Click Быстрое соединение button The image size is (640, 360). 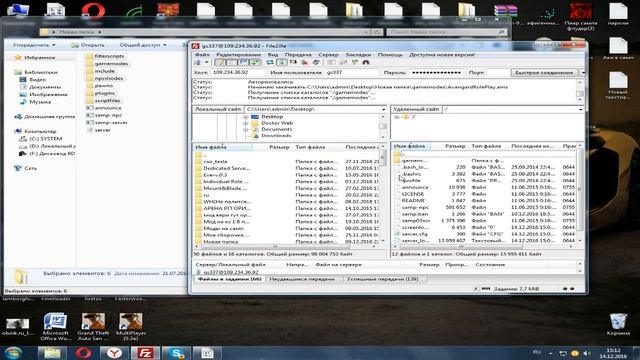point(544,73)
